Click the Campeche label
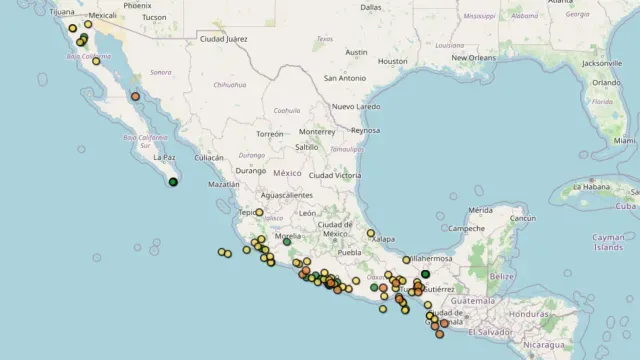This screenshot has height=360, width=640. (467, 229)
